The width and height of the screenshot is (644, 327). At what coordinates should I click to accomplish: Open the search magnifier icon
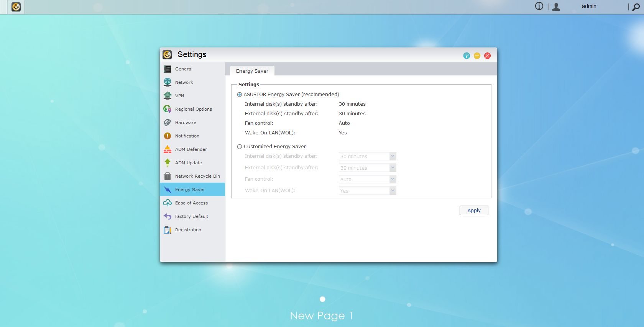(x=636, y=7)
